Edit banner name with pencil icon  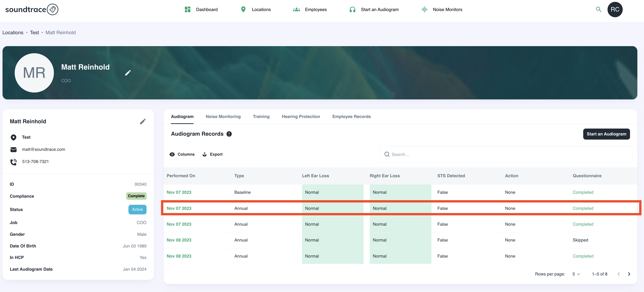pyautogui.click(x=128, y=73)
